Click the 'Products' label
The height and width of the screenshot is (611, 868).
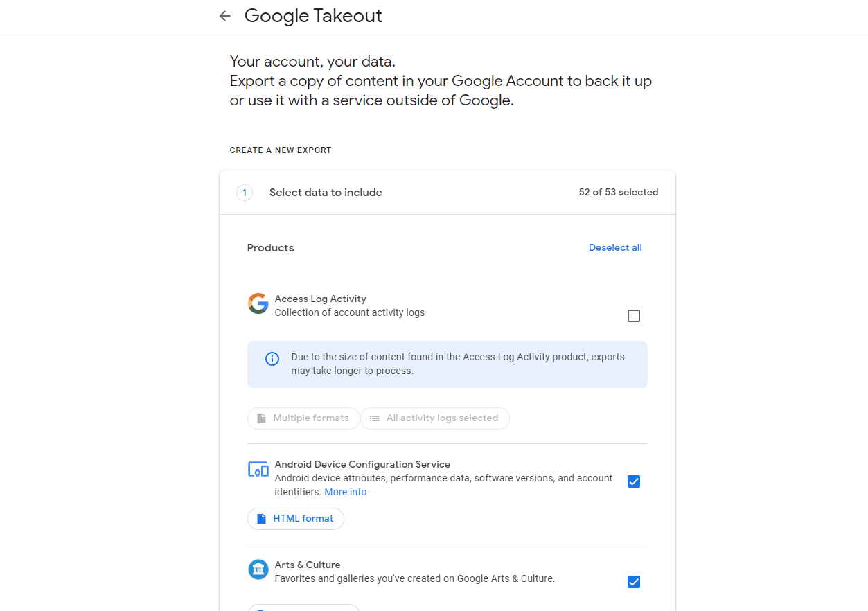(x=270, y=247)
